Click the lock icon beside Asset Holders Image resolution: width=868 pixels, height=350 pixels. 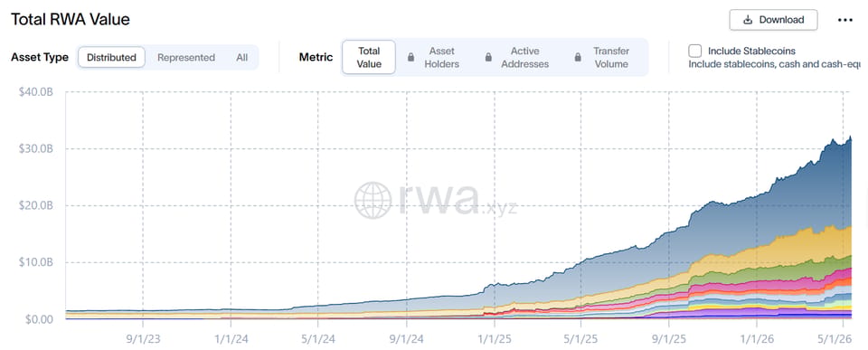410,57
